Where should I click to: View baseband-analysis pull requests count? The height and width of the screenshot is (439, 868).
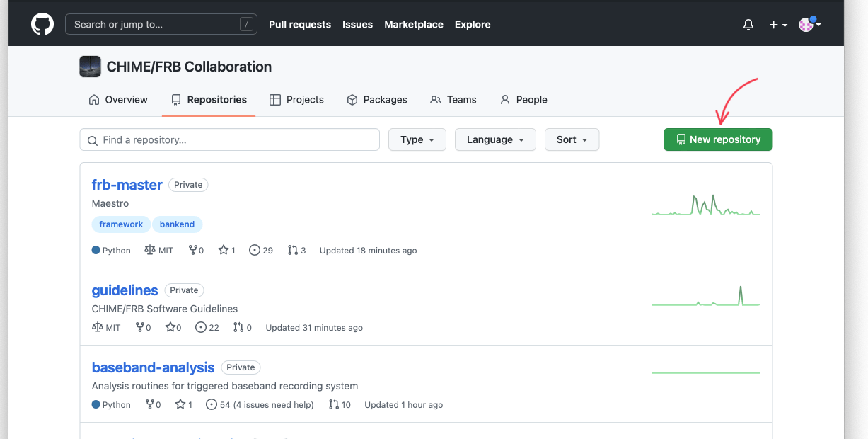[x=340, y=404]
